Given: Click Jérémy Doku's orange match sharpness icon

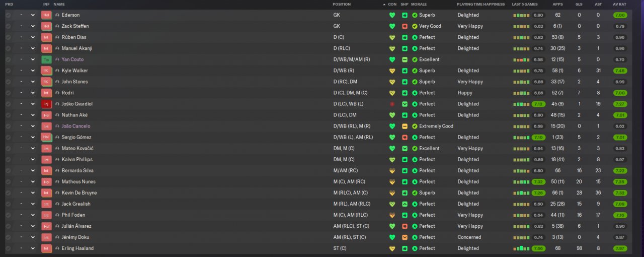Looking at the screenshot, I should point(405,237).
